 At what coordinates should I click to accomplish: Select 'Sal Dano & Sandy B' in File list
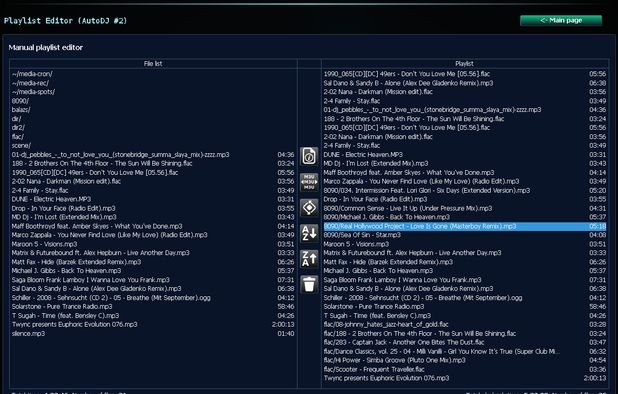pyautogui.click(x=153, y=289)
